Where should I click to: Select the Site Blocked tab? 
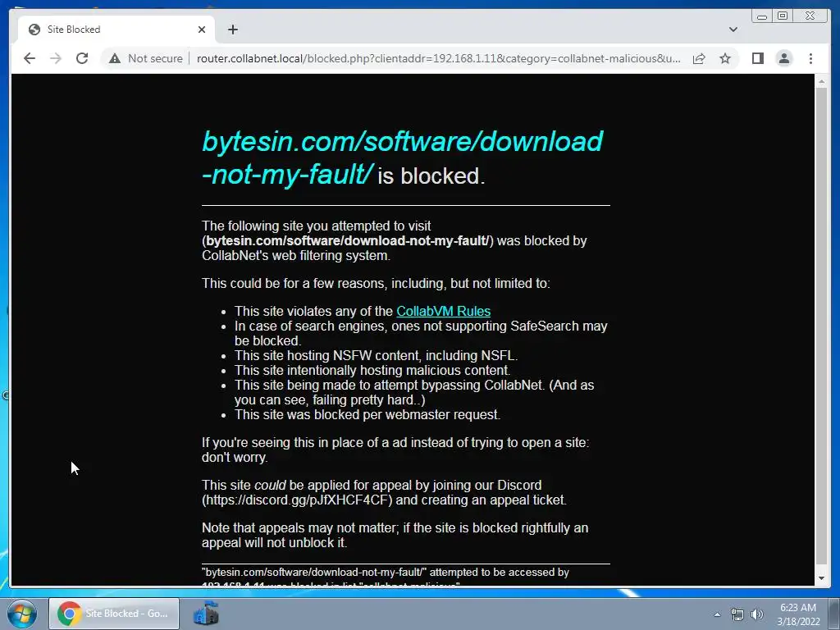(116, 30)
